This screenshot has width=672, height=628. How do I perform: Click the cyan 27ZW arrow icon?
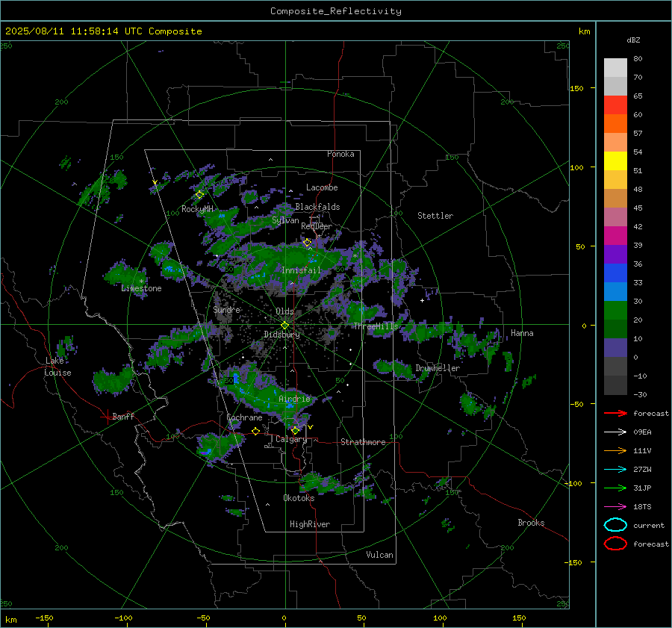[x=615, y=470]
